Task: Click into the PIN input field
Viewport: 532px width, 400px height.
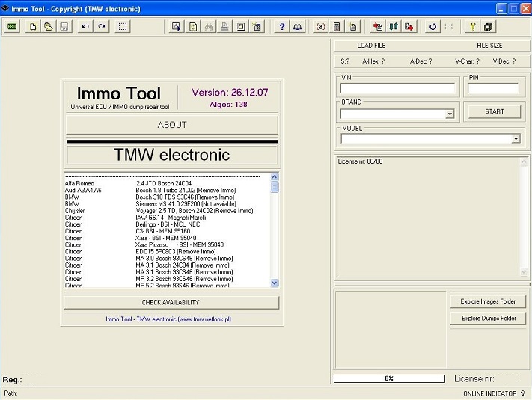Action: [x=493, y=88]
